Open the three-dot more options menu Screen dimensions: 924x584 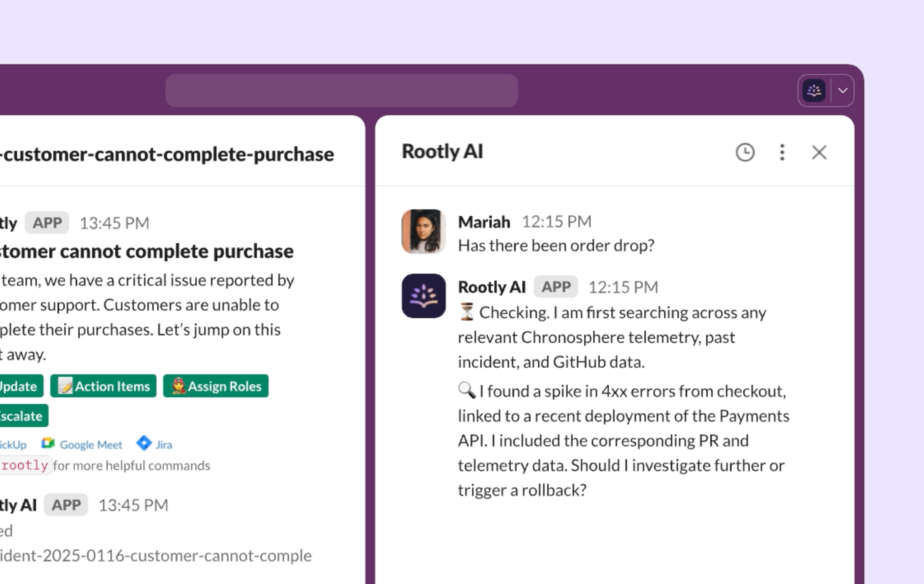[782, 152]
